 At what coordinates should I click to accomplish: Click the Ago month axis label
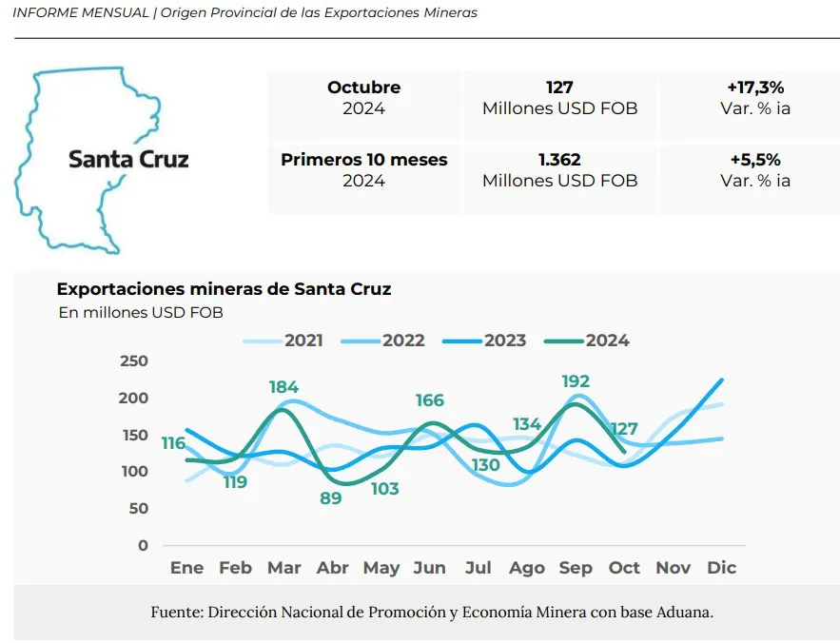pos(526,568)
